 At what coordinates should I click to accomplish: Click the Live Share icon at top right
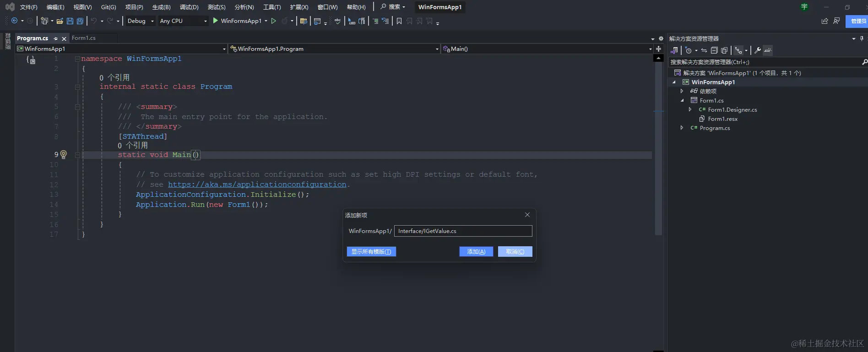point(825,21)
